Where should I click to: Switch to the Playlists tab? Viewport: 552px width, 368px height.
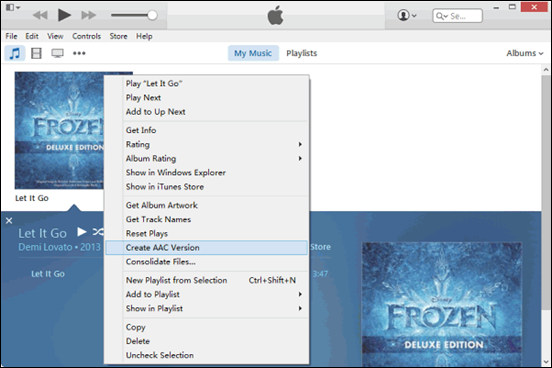pos(302,53)
